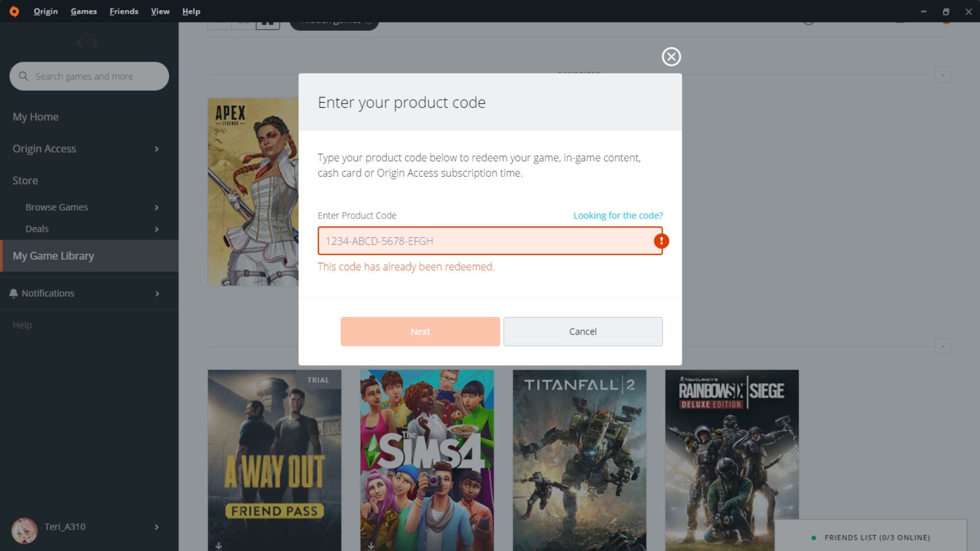Click download icon on A Way Out tile
The width and height of the screenshot is (980, 551).
[x=218, y=546]
